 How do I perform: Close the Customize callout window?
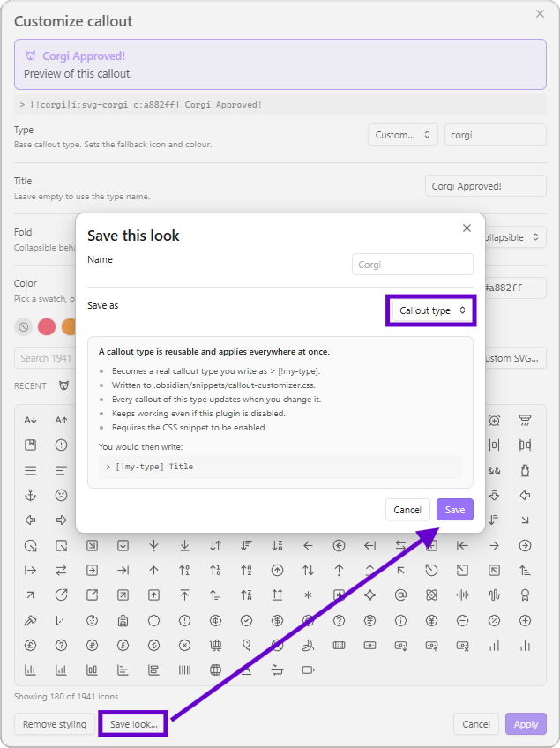click(540, 14)
